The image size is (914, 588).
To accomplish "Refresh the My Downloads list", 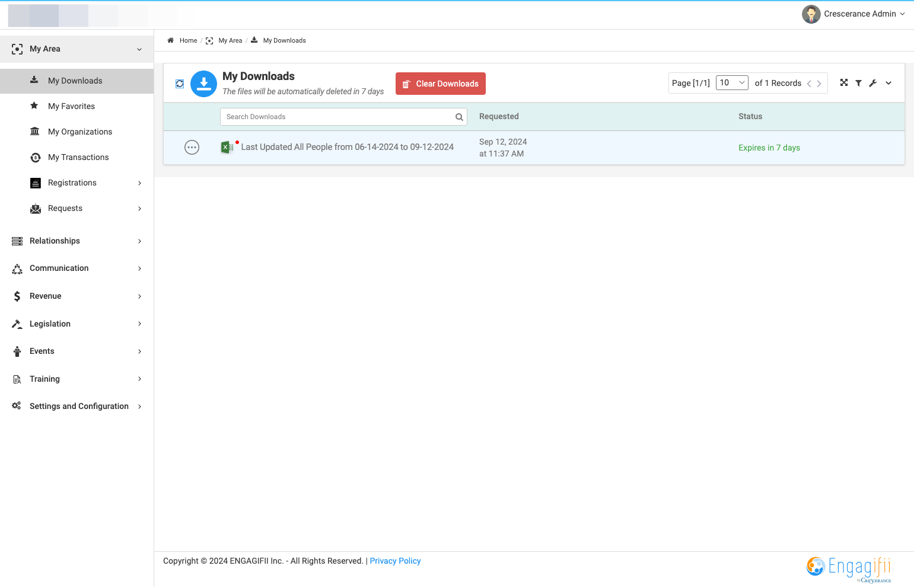I will [180, 84].
